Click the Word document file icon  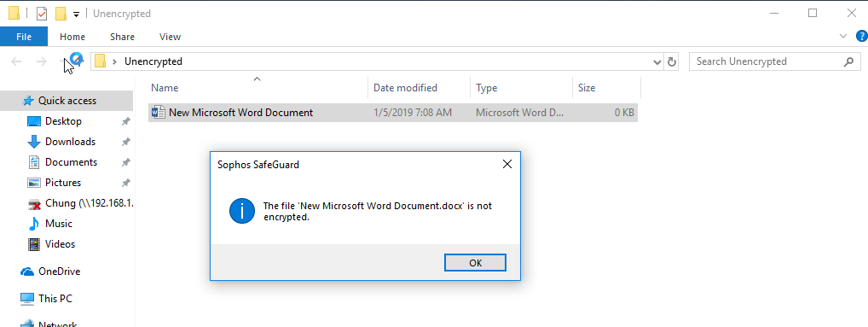tap(159, 113)
